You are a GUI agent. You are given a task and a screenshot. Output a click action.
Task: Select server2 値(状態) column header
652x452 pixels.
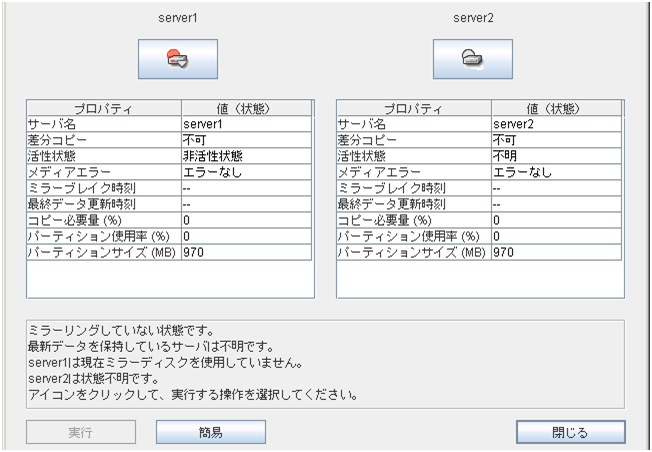556,108
